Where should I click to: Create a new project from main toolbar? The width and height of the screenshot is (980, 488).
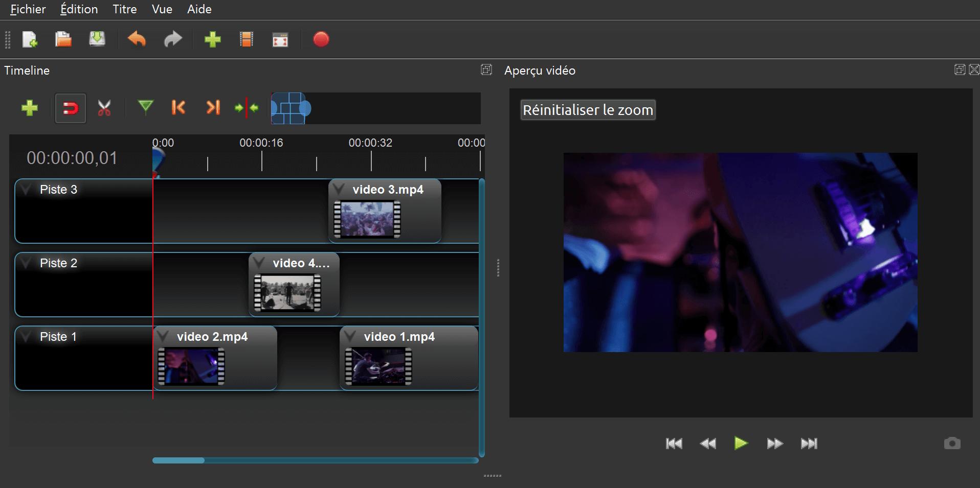[x=30, y=39]
